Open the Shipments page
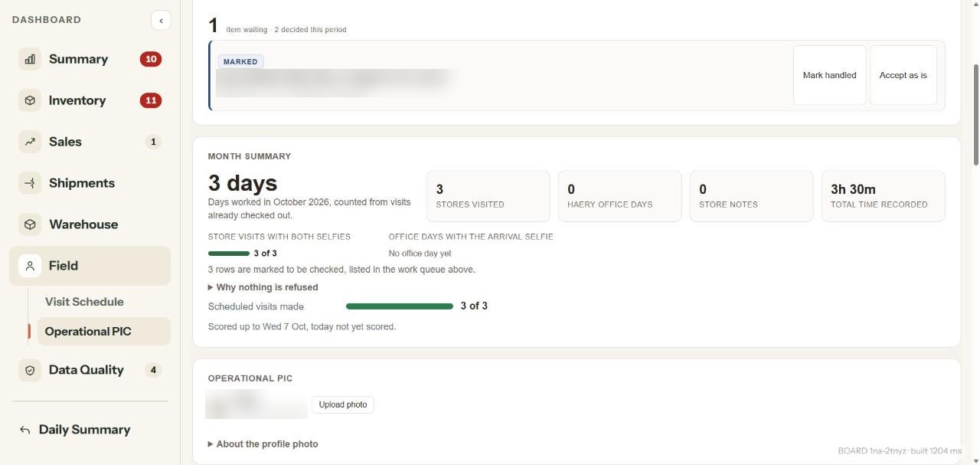 pos(90,183)
